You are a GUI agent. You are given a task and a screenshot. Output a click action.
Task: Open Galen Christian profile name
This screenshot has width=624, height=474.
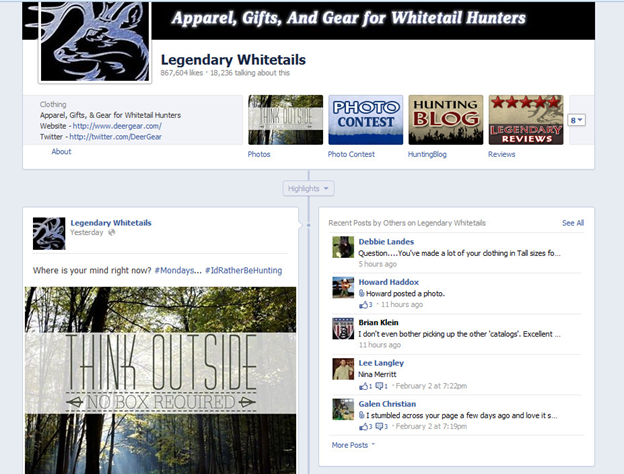[x=387, y=404]
